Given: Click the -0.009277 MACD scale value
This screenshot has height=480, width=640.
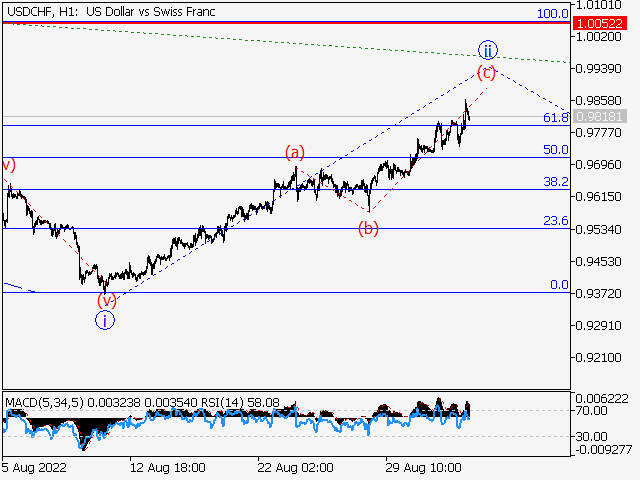Looking at the screenshot, I should [x=604, y=450].
